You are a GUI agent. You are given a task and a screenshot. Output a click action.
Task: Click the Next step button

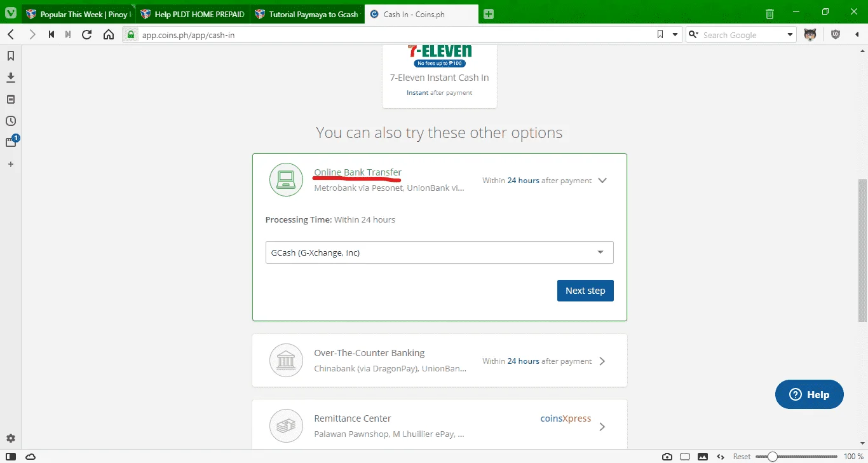[585, 291]
